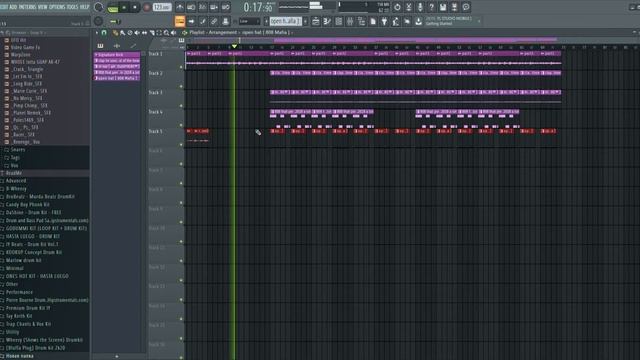
Task: Open the PATTERNS menu
Action: coord(27,7)
